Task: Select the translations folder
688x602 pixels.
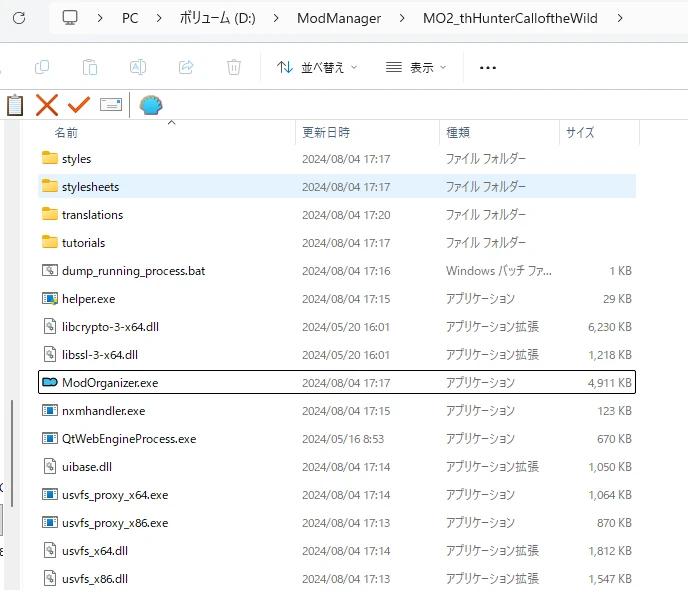Action: click(92, 214)
